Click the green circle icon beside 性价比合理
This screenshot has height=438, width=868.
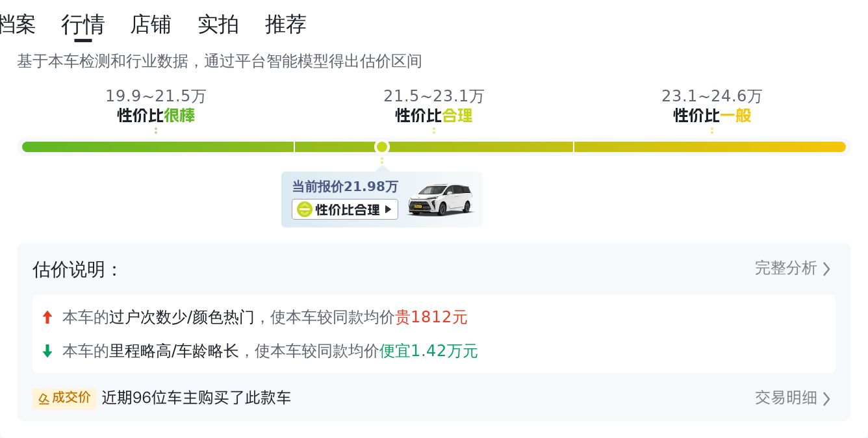(x=304, y=209)
